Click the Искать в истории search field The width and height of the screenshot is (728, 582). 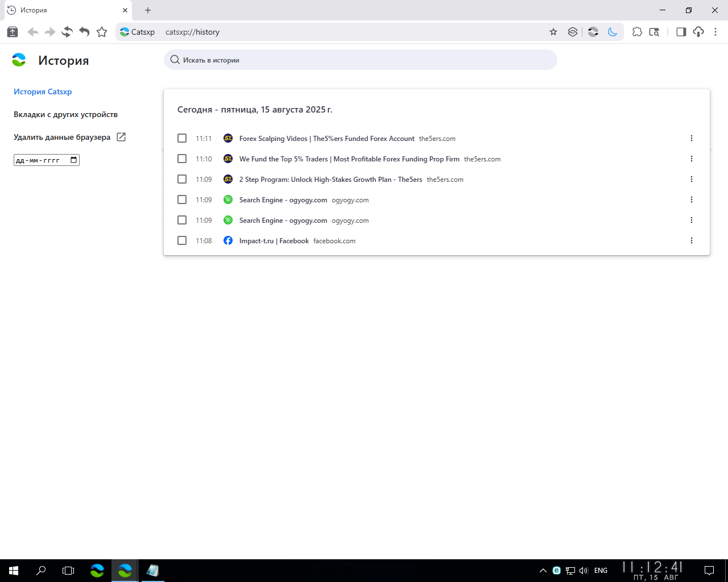pyautogui.click(x=361, y=60)
